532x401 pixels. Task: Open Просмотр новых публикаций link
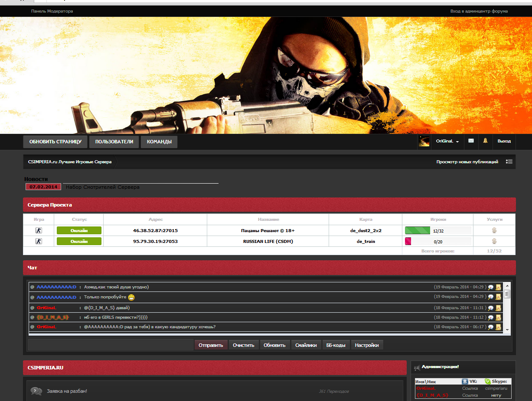coord(467,162)
